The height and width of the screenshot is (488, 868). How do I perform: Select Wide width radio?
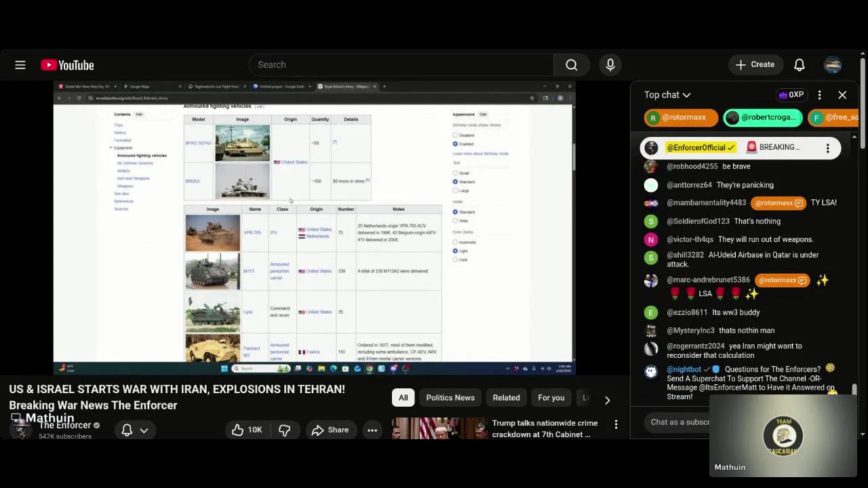click(x=455, y=221)
